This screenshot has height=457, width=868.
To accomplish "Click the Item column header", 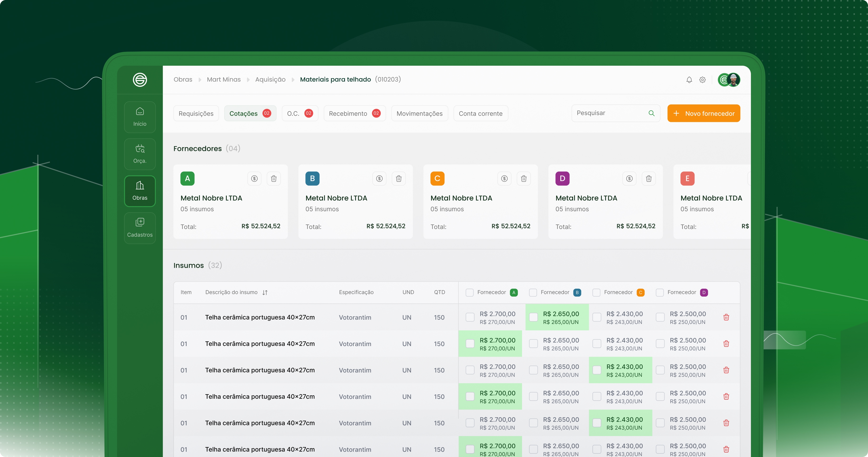I will tap(186, 292).
